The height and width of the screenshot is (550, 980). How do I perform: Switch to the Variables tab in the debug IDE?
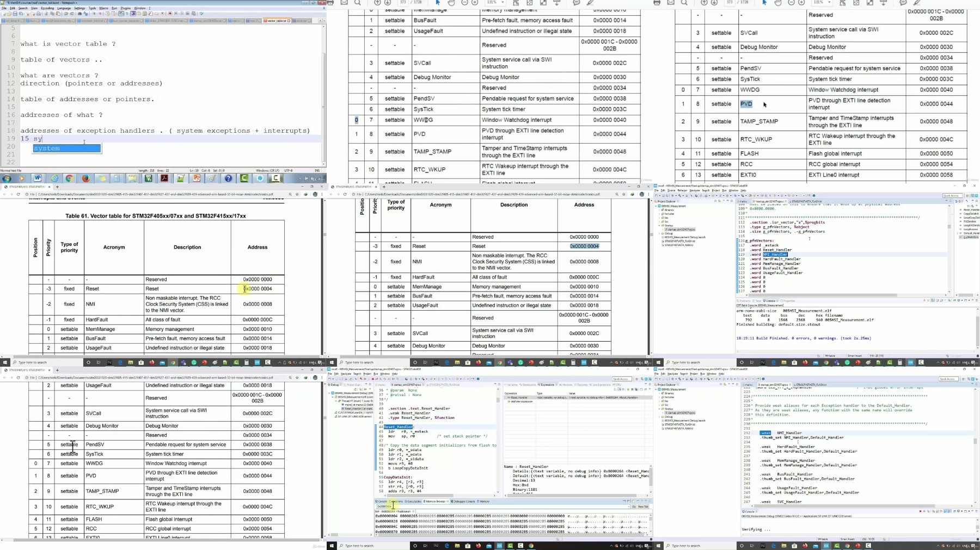click(x=512, y=385)
